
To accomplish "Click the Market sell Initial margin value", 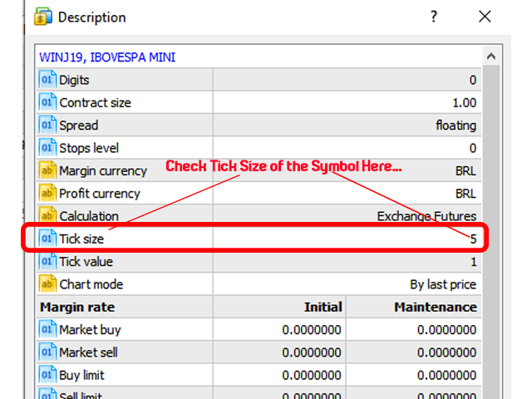I will [x=311, y=352].
